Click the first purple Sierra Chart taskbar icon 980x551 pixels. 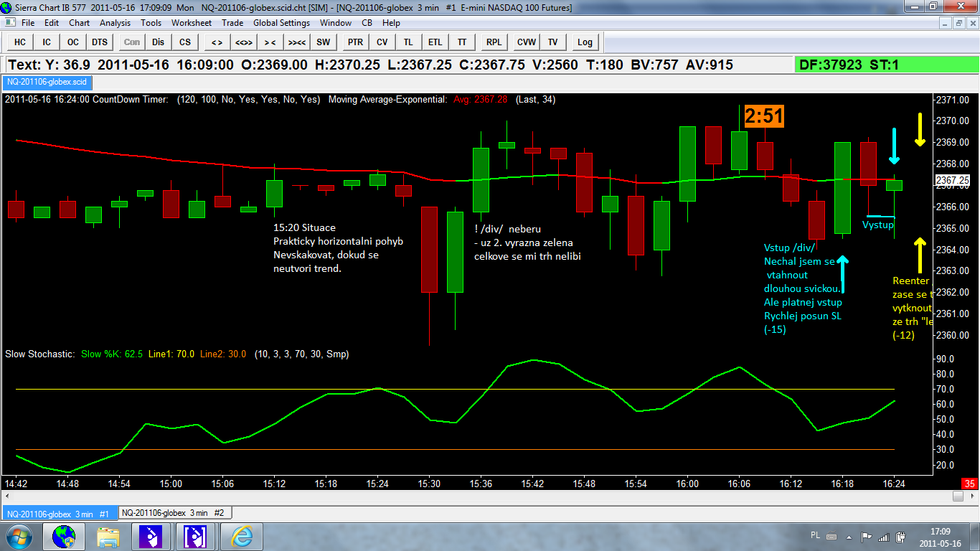pyautogui.click(x=152, y=537)
